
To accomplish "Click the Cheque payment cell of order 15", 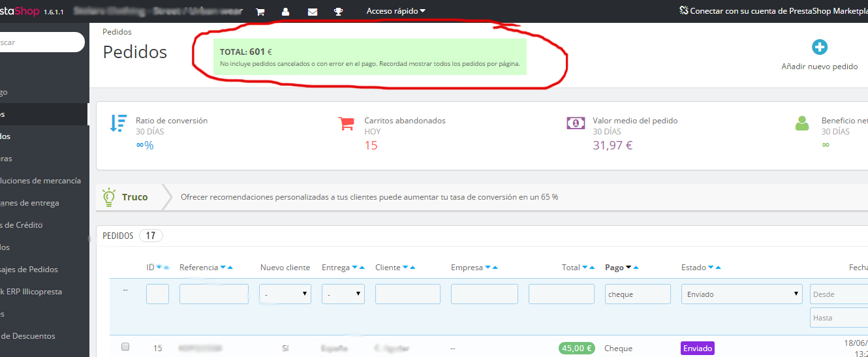I will (619, 349).
